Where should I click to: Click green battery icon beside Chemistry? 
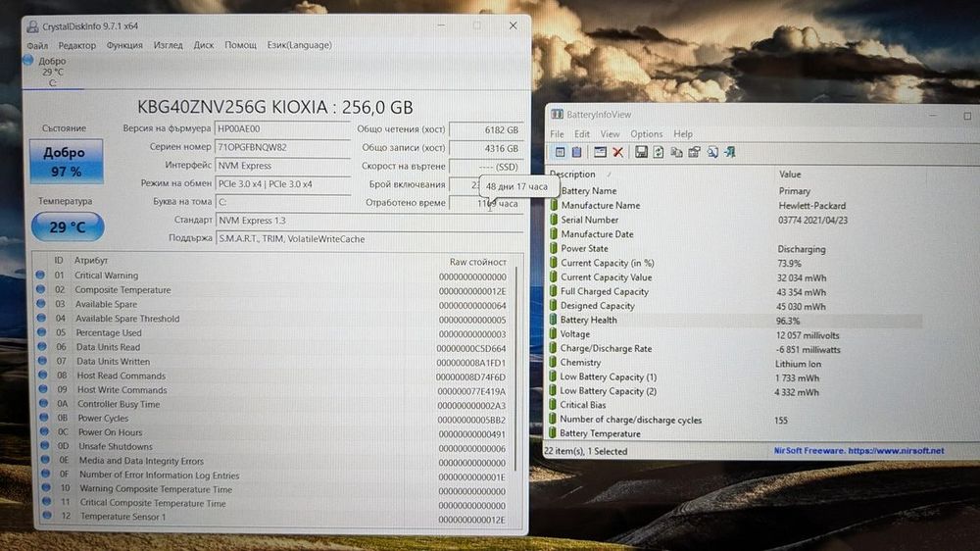pyautogui.click(x=553, y=362)
